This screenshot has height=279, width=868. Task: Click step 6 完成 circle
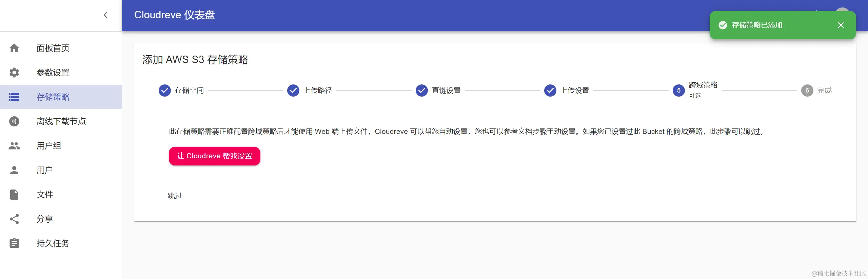(807, 91)
